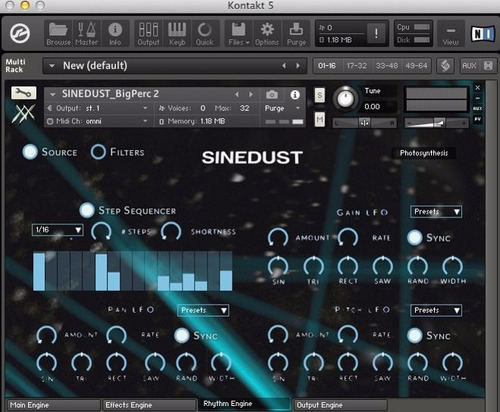The width and height of the screenshot is (500, 412).
Task: Click the Photosynthesis label button
Action: [424, 153]
